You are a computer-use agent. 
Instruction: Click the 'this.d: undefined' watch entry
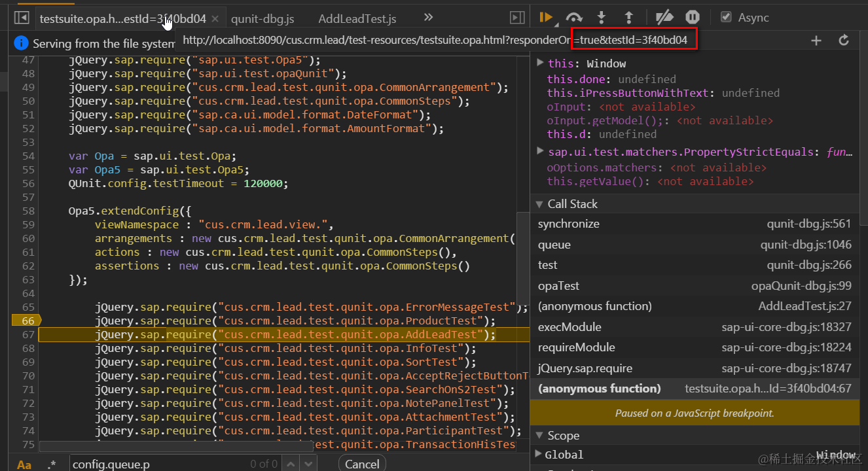[602, 134]
